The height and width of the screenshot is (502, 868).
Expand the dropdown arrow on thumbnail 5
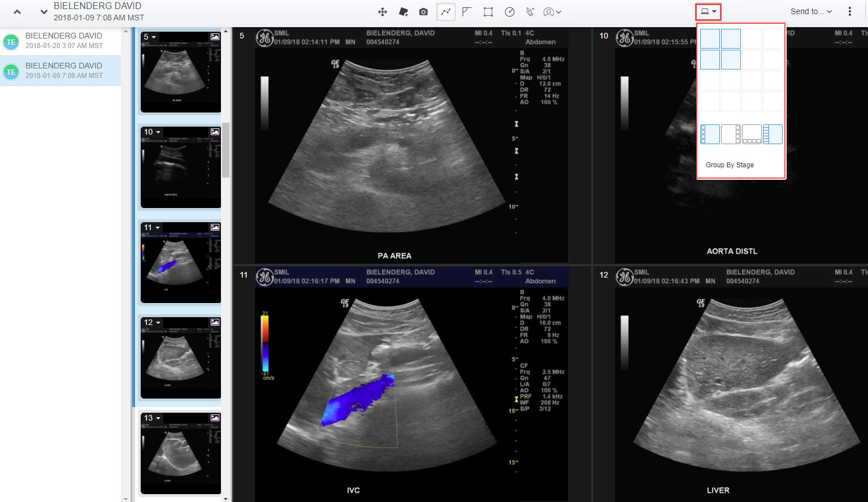click(154, 37)
